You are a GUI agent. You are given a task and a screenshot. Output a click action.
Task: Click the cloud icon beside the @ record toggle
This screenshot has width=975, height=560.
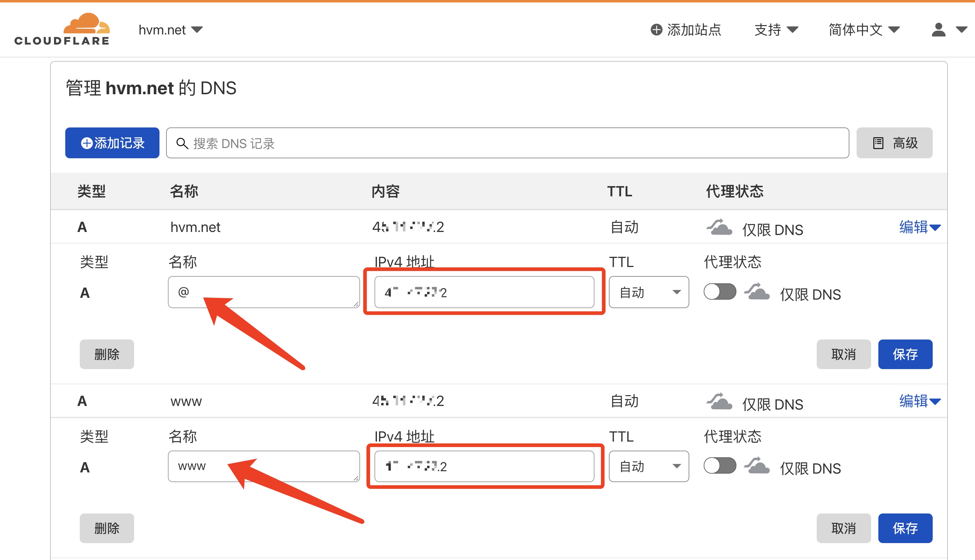[x=757, y=292]
